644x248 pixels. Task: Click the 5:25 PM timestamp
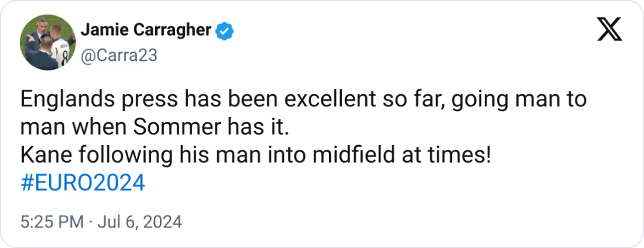point(52,222)
